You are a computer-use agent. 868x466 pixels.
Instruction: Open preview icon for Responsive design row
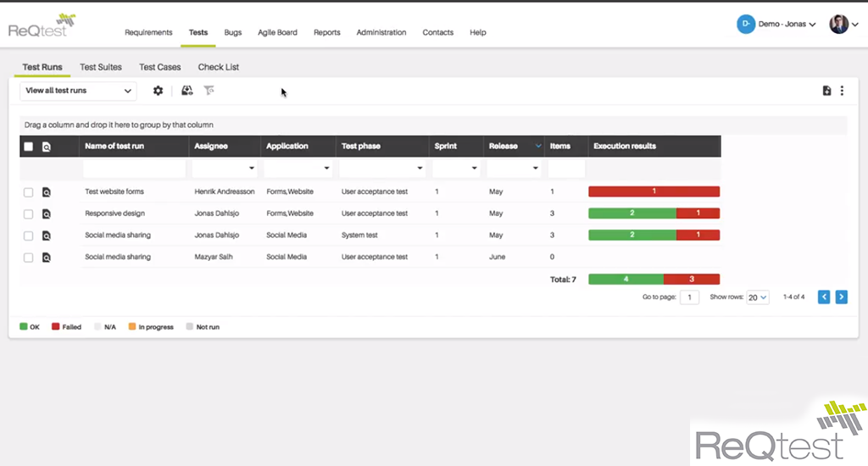point(47,214)
